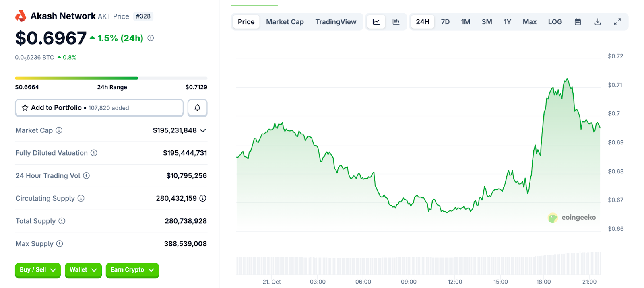Screen dimensions: 644x288
Task: Select the TradingView chart tab
Action: [336, 22]
